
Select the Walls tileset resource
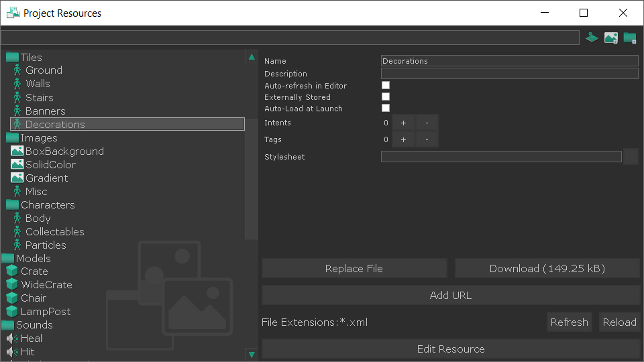pyautogui.click(x=38, y=84)
